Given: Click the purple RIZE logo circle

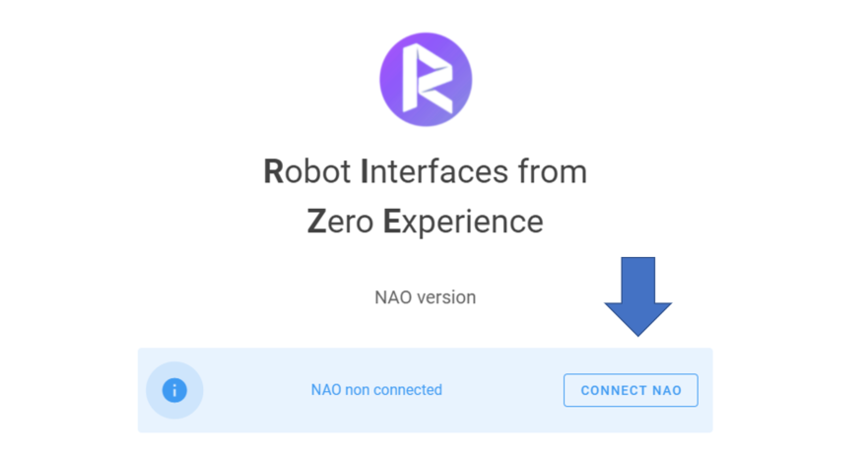Looking at the screenshot, I should (426, 79).
